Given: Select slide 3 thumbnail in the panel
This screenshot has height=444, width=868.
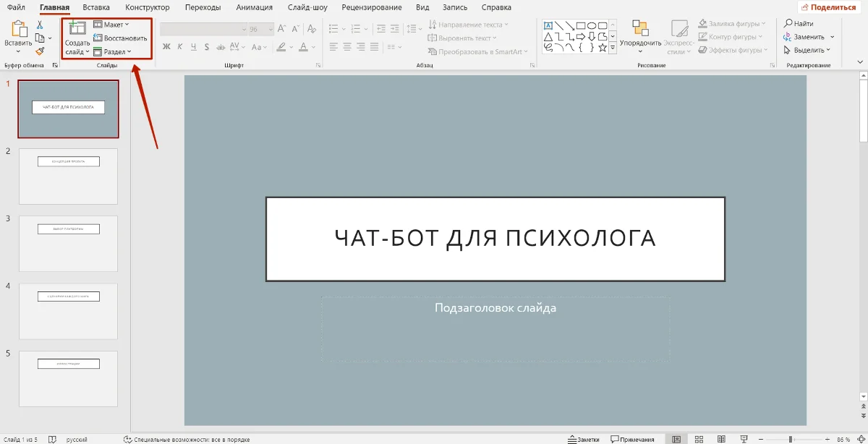Looking at the screenshot, I should tap(68, 243).
